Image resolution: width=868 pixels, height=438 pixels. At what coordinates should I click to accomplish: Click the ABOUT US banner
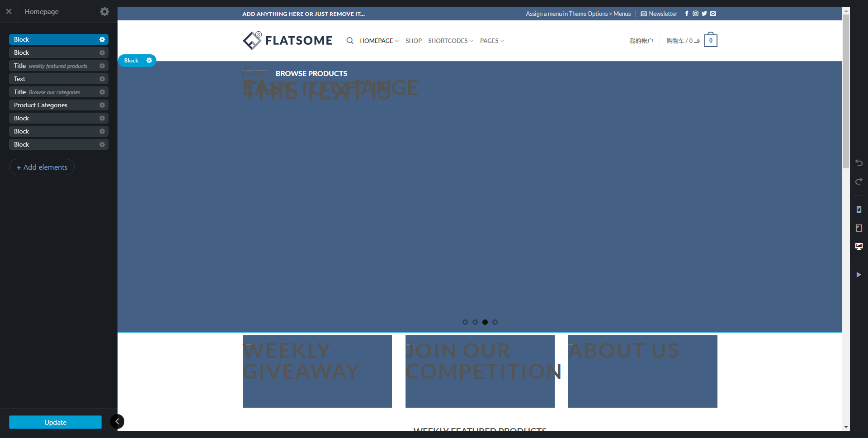point(643,371)
